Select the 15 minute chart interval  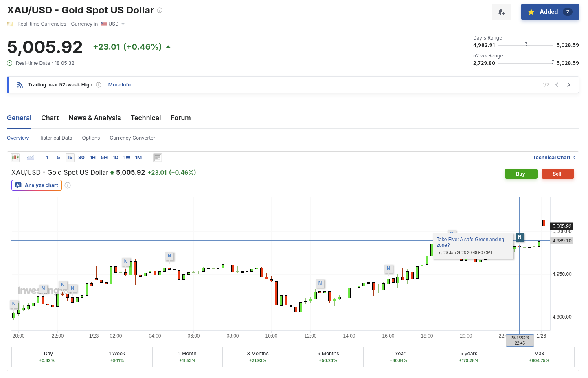(70, 158)
